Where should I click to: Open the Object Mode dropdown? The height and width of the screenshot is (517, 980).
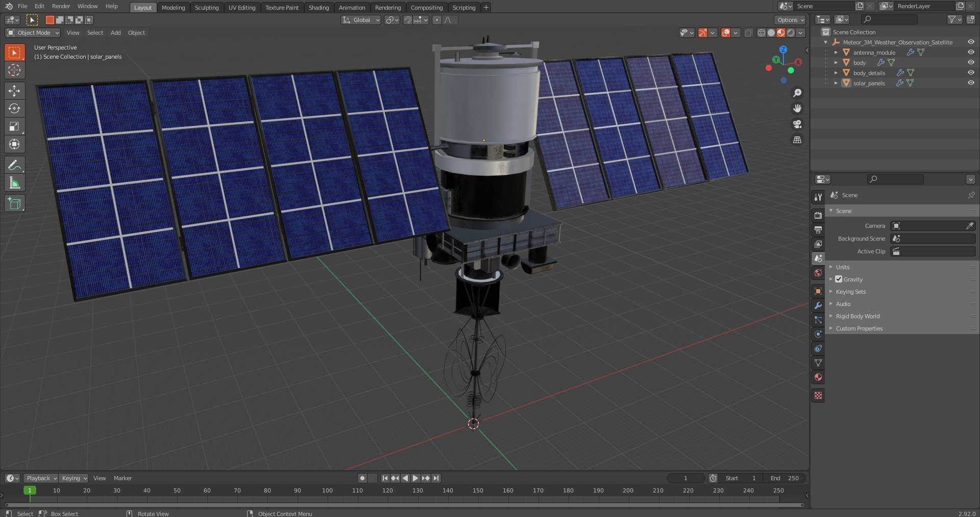33,33
